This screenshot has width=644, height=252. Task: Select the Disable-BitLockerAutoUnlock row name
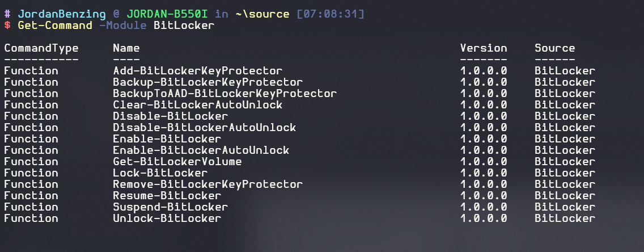click(204, 128)
